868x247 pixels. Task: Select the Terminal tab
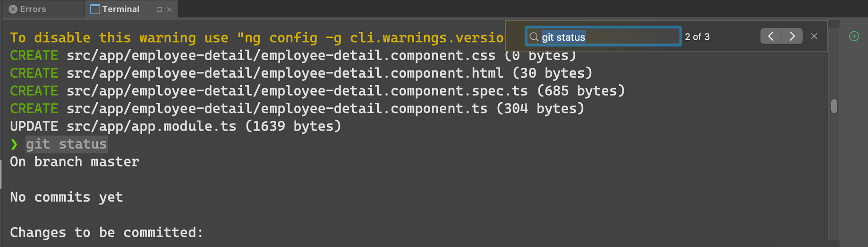pyautogui.click(x=121, y=9)
